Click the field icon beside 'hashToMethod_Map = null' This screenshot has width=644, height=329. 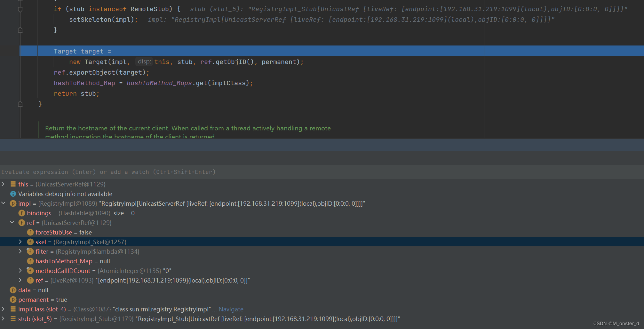[x=30, y=261]
